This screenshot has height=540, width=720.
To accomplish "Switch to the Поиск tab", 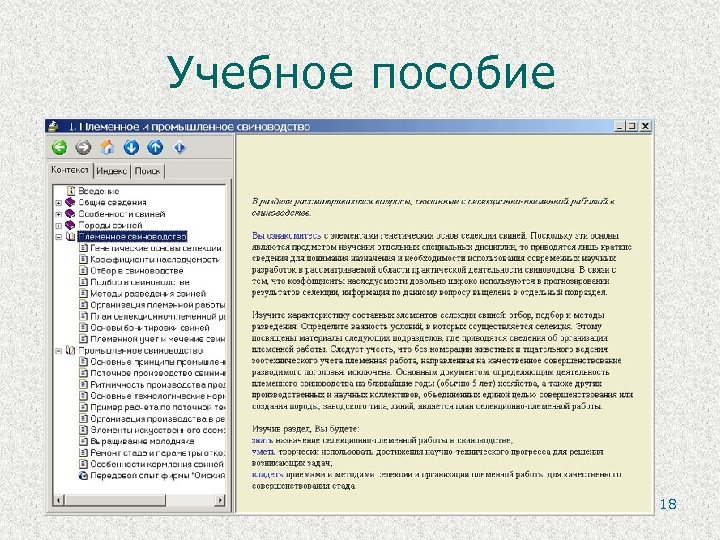I will (147, 171).
